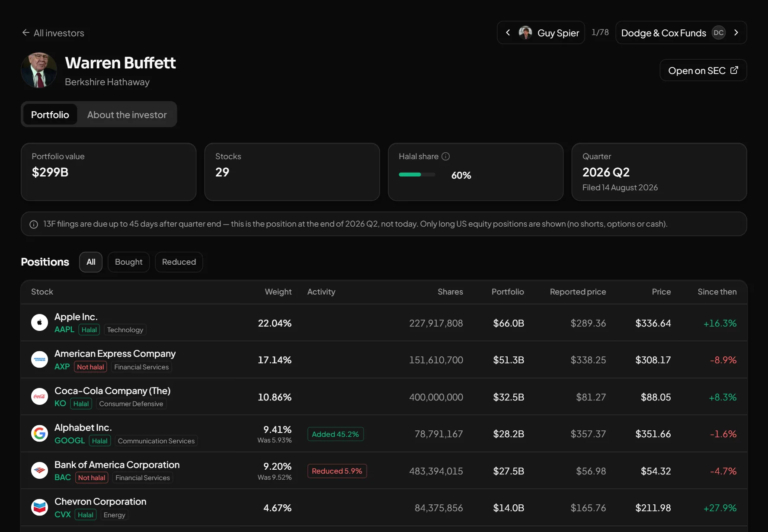Filter positions by Reduced
The image size is (768, 532).
(x=179, y=262)
